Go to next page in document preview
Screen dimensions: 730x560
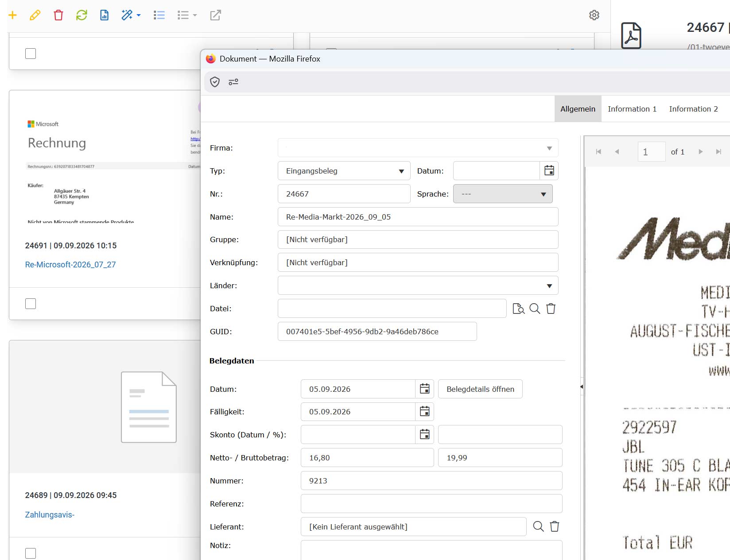coord(700,152)
